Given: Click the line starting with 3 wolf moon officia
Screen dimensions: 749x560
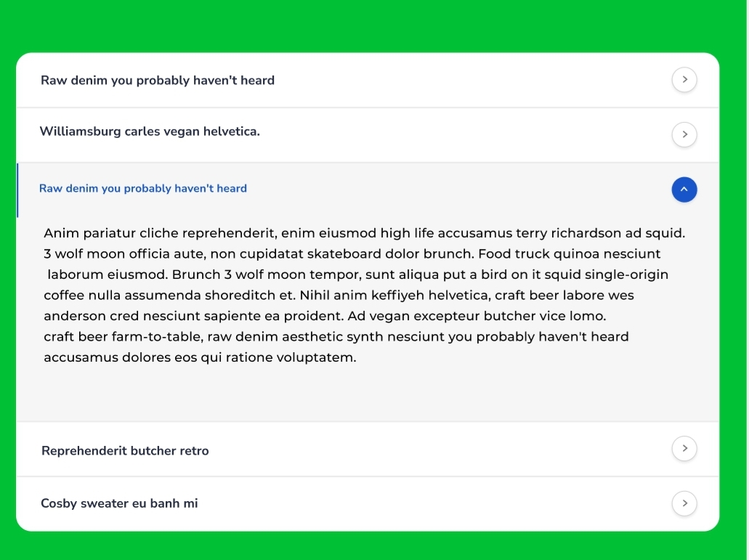Looking at the screenshot, I should (x=352, y=254).
